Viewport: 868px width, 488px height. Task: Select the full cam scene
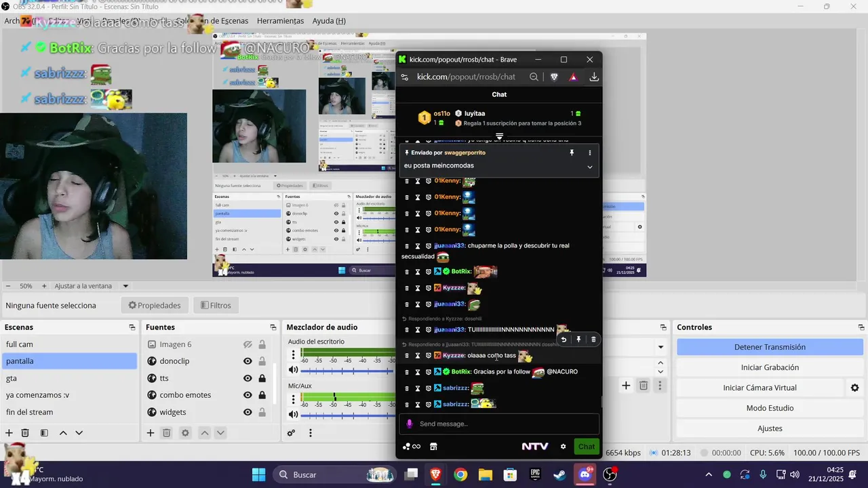point(70,344)
